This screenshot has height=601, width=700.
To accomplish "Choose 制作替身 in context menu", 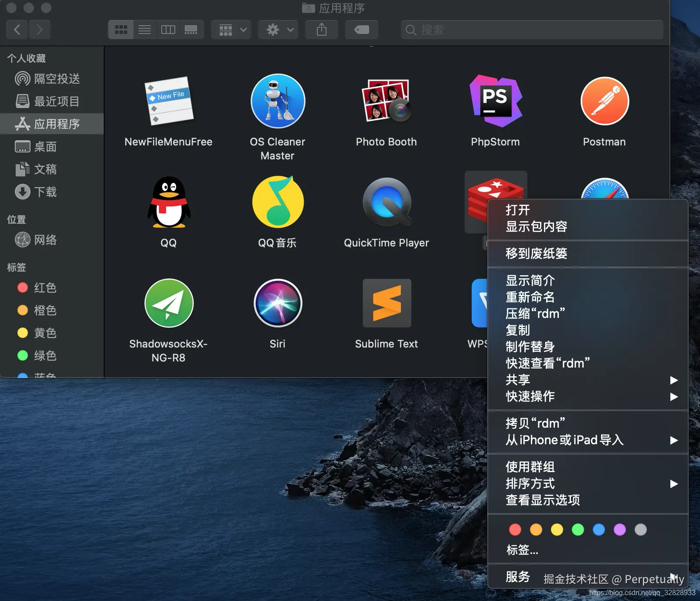I will [588, 347].
